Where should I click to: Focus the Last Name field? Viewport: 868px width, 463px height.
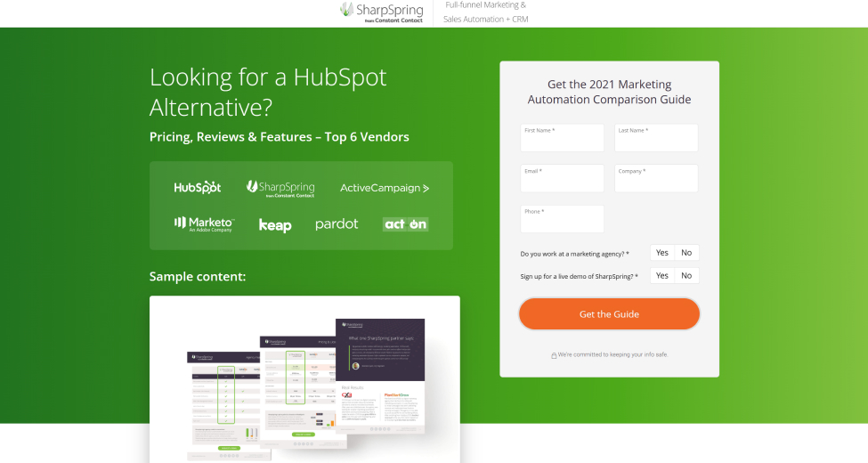pos(656,138)
